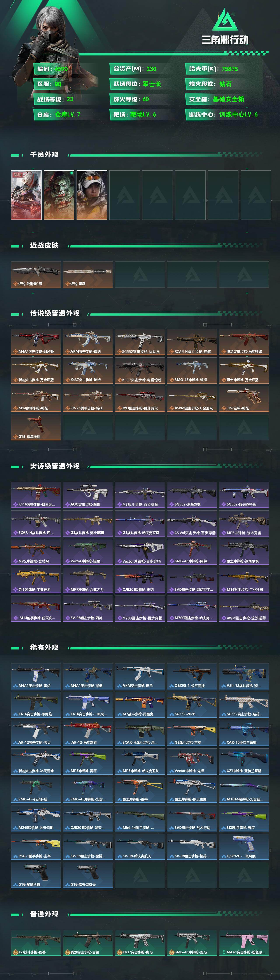Screen dimensions: 280x980
Task: Open the 近战-处刑者1级 melee skin
Action: coord(36,274)
